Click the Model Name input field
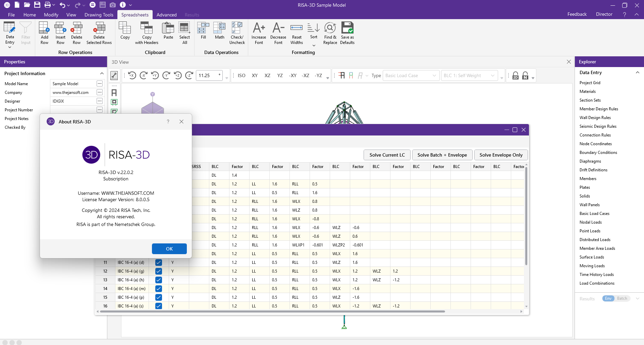Viewport: 644px width, 345px height. coord(73,84)
